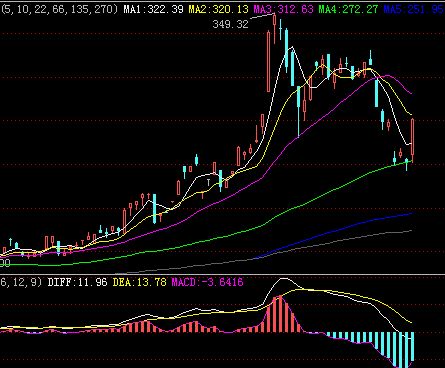Click the 349.32 high price annotation
This screenshot has width=445, height=368.
tap(230, 24)
